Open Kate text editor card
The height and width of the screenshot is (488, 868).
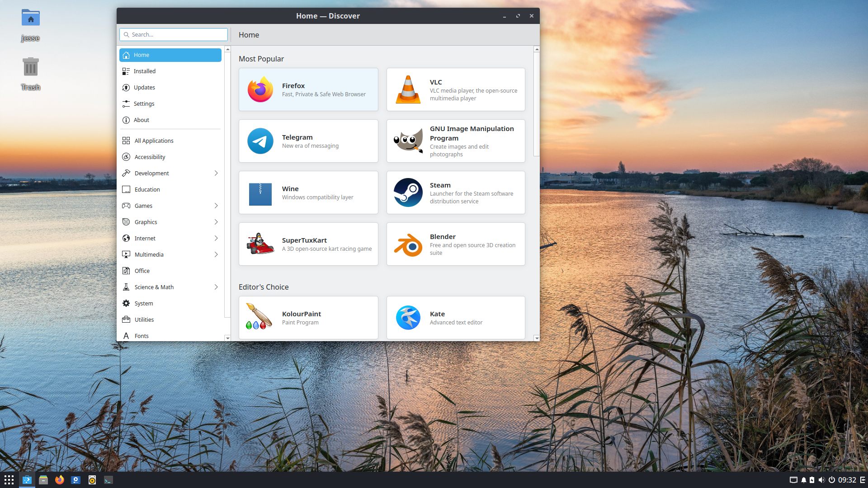(456, 318)
